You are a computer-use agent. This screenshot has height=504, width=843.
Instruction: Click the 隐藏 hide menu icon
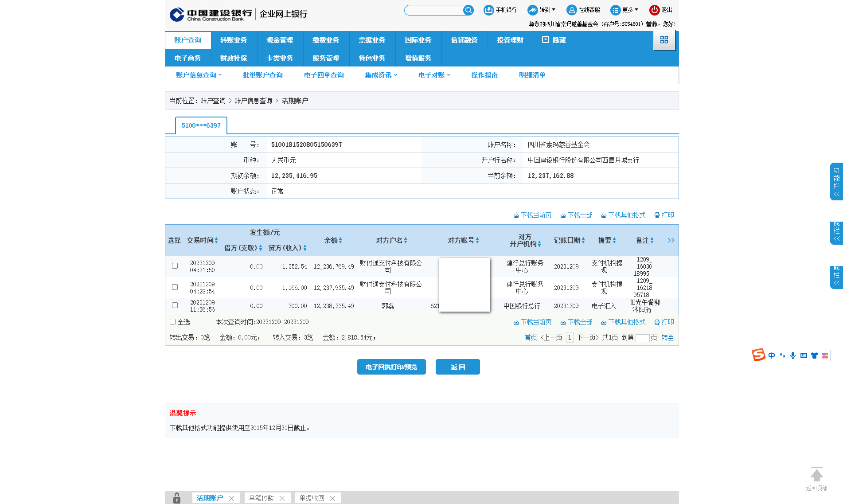546,39
